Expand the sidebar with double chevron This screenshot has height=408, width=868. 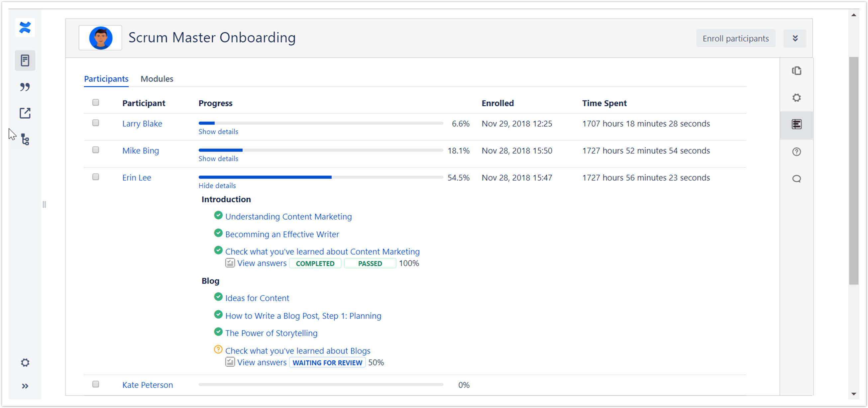(x=25, y=386)
